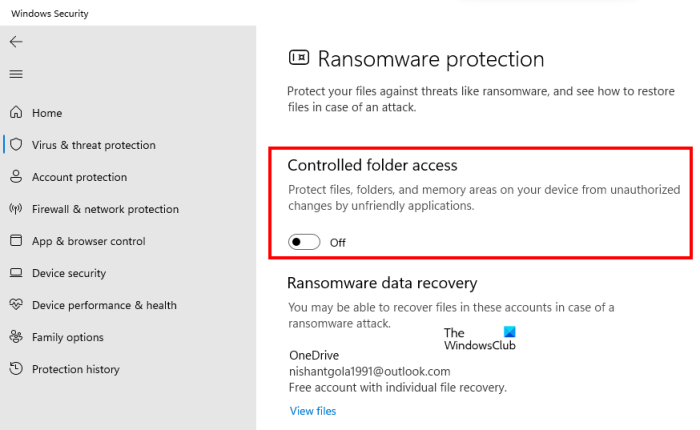Click the Firewall & network protection icon
This screenshot has width=700, height=430.
pyautogui.click(x=16, y=209)
